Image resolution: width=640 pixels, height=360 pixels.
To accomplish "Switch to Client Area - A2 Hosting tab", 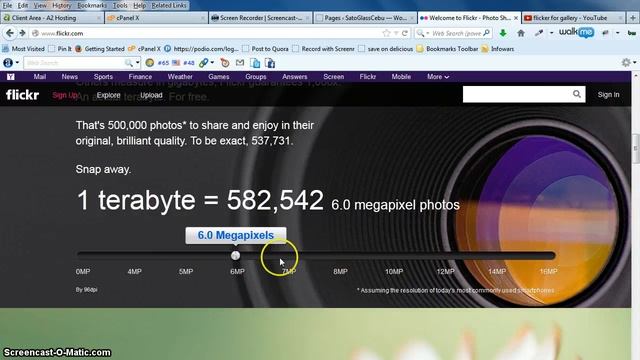I will coord(51,18).
